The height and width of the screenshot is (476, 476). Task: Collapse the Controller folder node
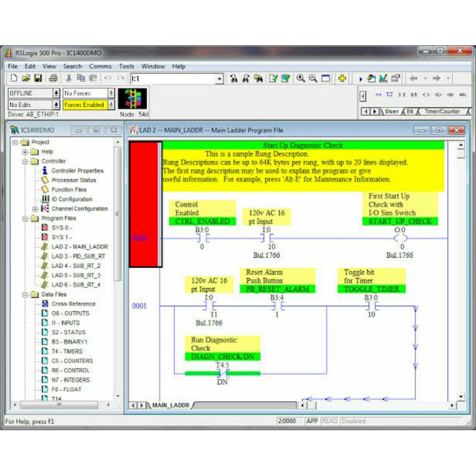point(25,161)
